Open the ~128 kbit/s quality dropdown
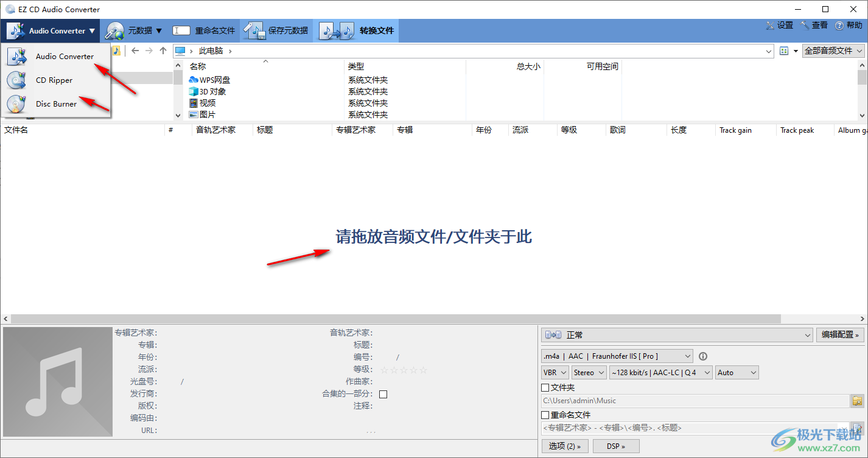 point(660,372)
